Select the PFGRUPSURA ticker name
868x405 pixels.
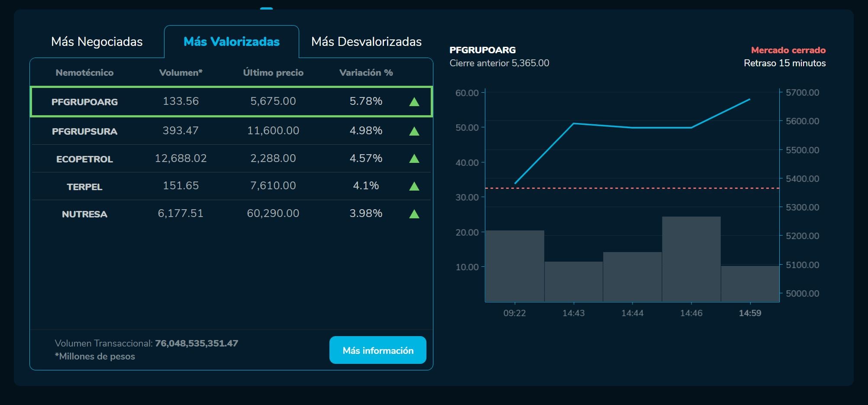coord(84,131)
